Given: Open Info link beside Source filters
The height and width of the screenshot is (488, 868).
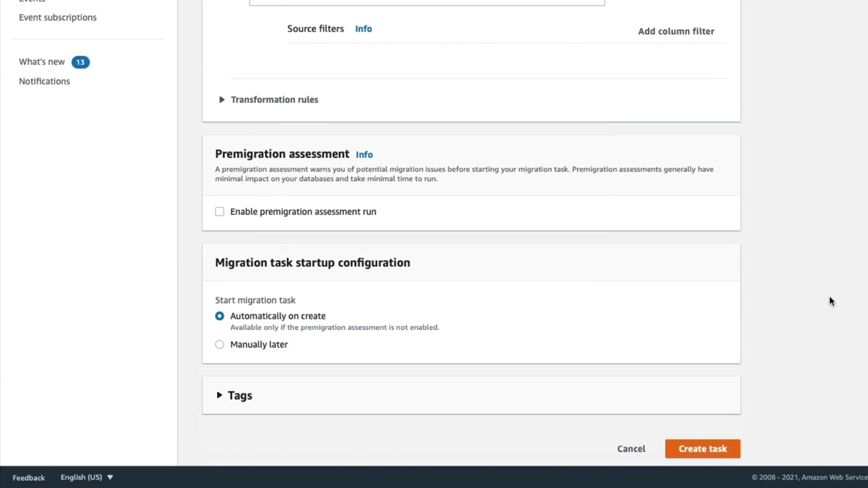Looking at the screenshot, I should [363, 28].
